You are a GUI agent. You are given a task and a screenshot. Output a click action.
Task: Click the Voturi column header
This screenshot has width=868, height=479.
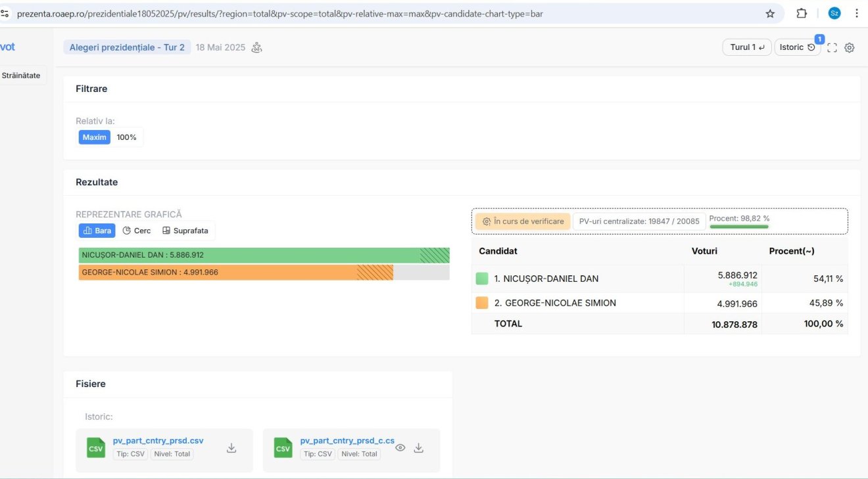[x=704, y=251]
